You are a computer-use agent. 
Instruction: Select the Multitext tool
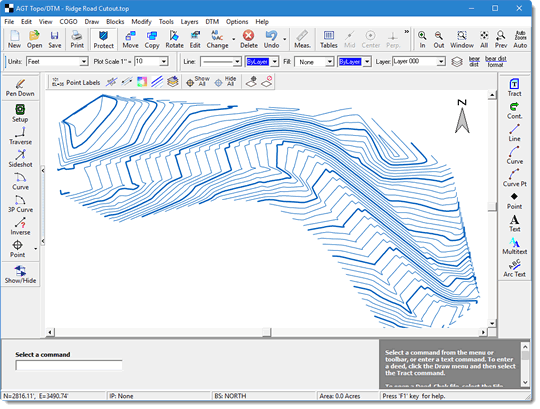tap(514, 246)
